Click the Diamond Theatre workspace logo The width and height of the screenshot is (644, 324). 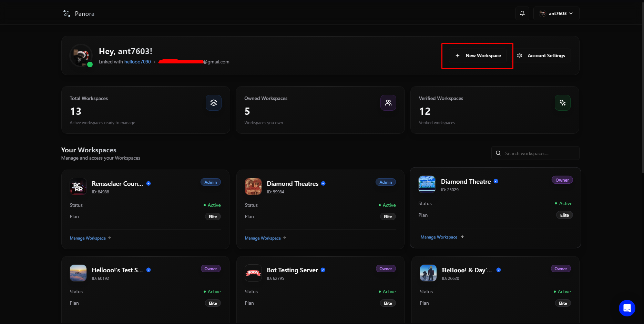427,184
